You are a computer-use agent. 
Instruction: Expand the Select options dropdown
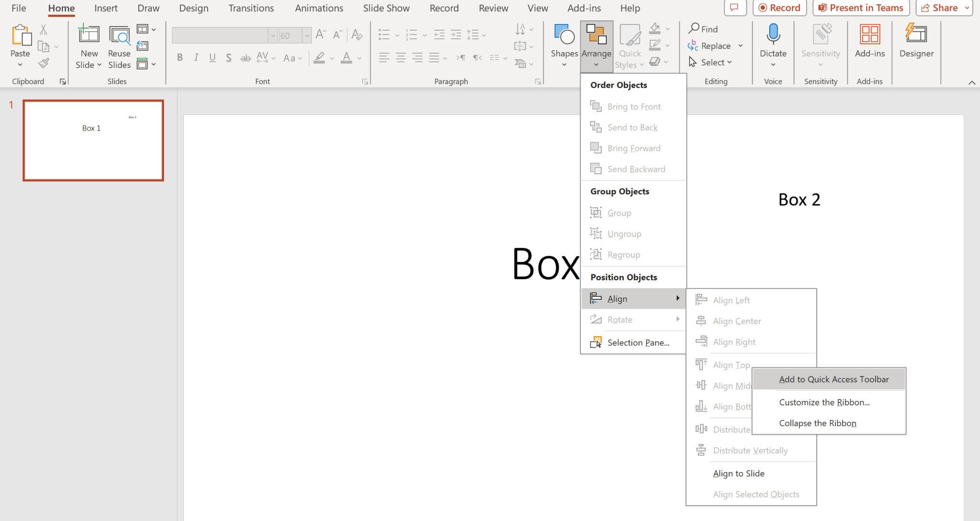pyautogui.click(x=730, y=62)
